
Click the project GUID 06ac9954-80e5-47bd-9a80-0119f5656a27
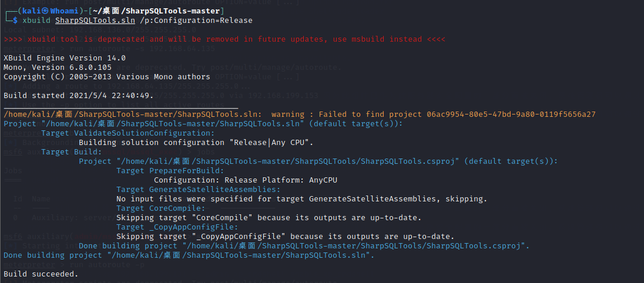pos(511,114)
